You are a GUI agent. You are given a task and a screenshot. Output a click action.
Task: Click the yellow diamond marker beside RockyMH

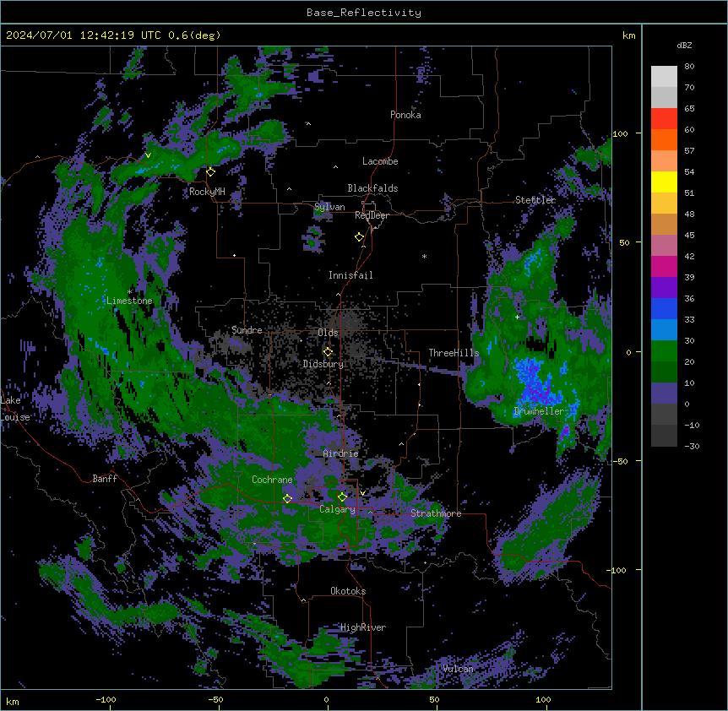click(x=211, y=171)
